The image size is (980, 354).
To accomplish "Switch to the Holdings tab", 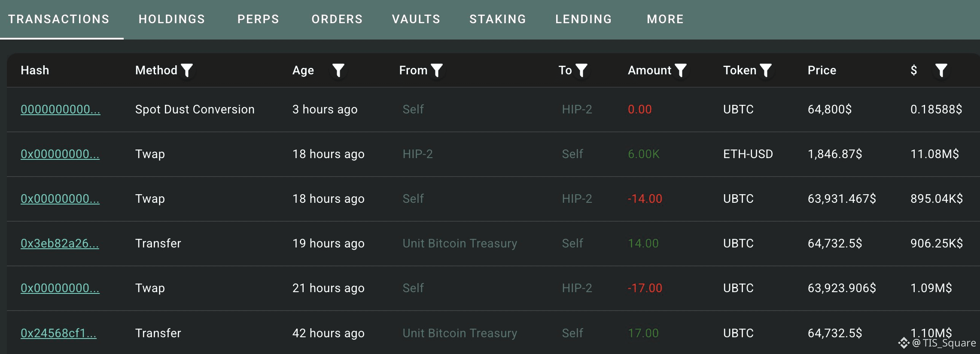I will click(x=172, y=19).
